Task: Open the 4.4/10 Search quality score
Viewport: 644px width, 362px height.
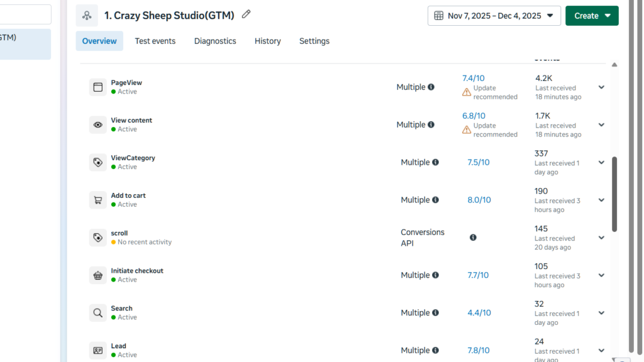Action: pyautogui.click(x=479, y=313)
